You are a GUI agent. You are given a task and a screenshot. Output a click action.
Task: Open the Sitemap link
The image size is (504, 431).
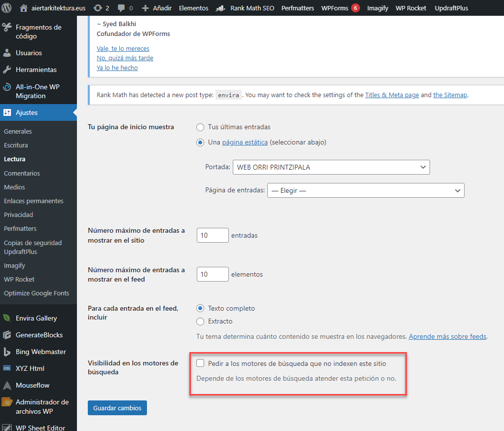450,95
